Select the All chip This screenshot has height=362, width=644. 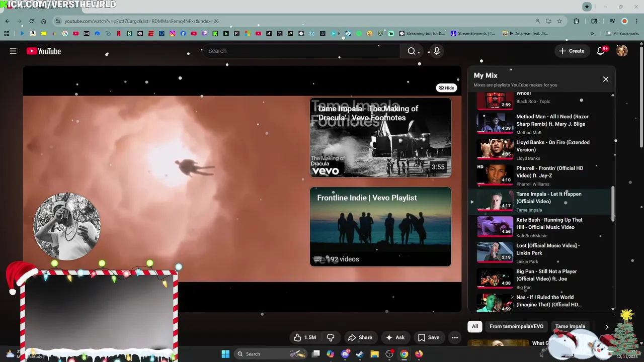474,326
